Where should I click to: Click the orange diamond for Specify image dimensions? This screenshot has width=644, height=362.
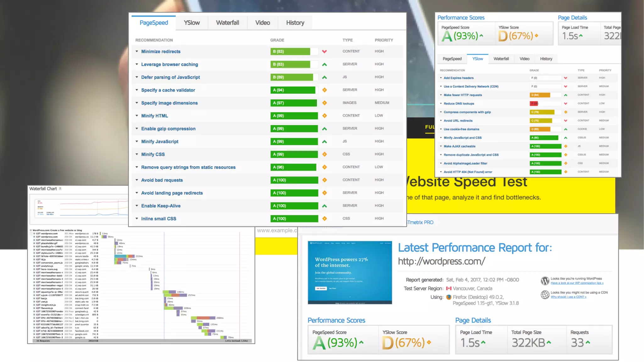pos(325,103)
